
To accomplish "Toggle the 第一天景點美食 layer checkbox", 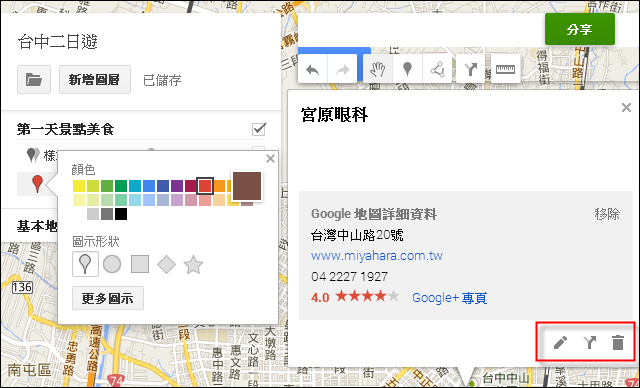I will point(259,129).
